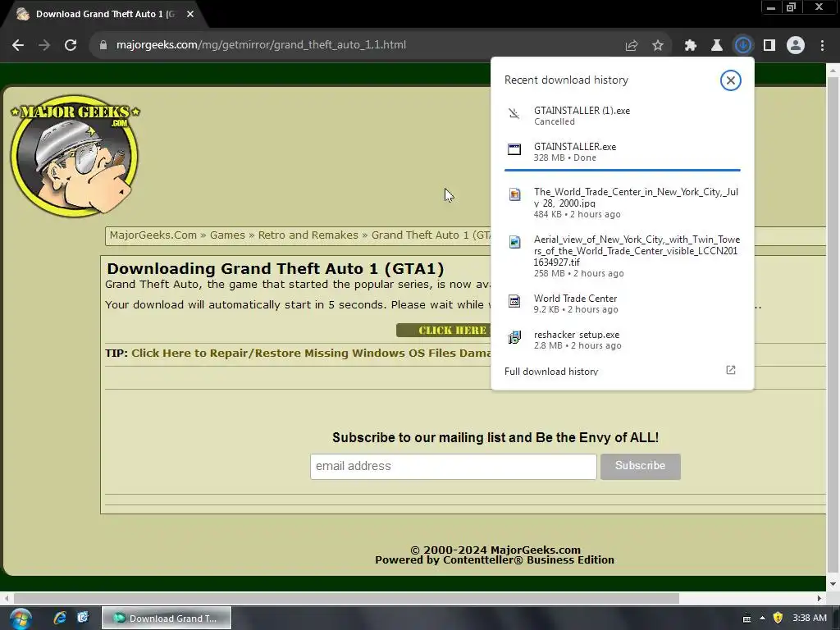
Task: Click the tif file type icon
Action: pos(514,242)
